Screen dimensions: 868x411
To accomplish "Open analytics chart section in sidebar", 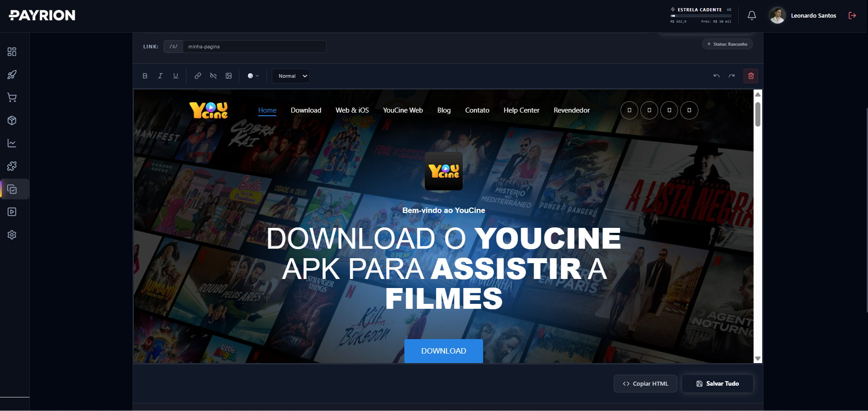I will pyautogui.click(x=12, y=143).
